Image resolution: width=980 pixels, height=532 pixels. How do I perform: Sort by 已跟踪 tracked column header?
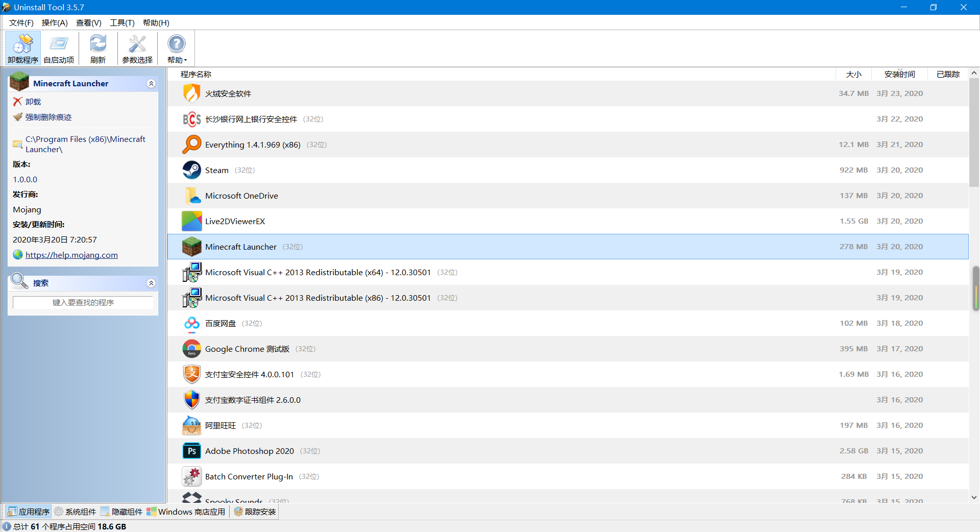[x=948, y=74]
